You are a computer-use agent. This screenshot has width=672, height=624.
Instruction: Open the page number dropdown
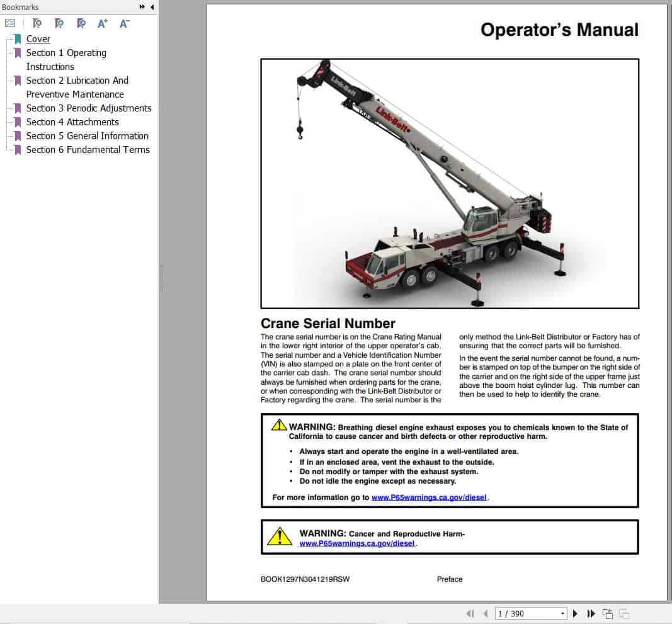(x=564, y=613)
